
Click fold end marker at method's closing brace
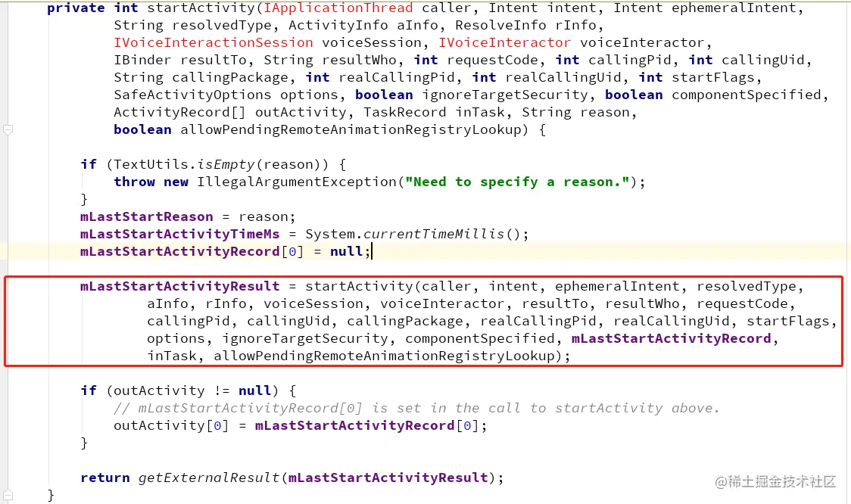tap(8, 496)
